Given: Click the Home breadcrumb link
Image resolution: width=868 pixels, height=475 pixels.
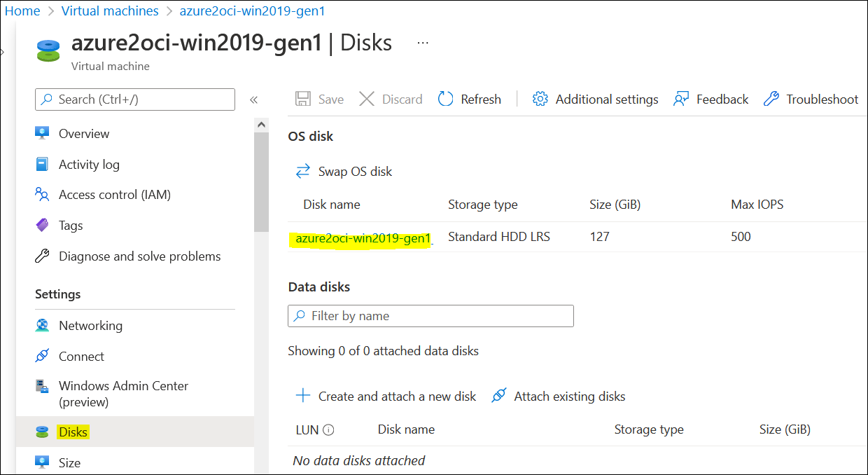Looking at the screenshot, I should (22, 11).
